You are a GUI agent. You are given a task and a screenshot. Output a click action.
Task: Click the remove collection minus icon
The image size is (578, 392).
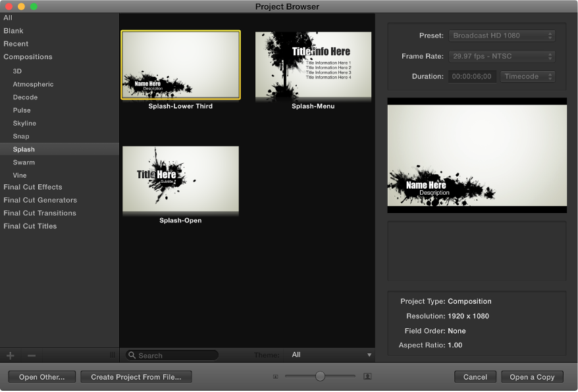pos(31,355)
